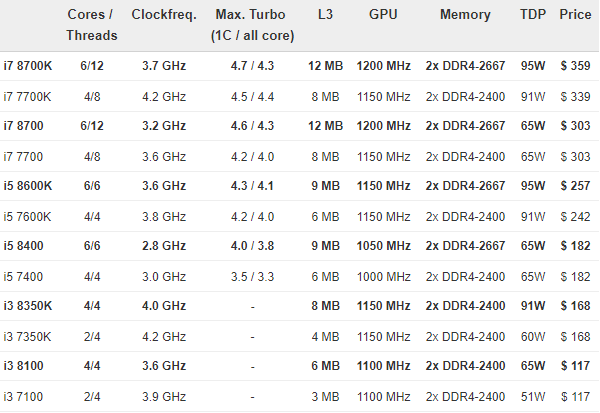Image resolution: width=600 pixels, height=413 pixels.
Task: Select the i3 8350K row label
Action: pos(28,306)
